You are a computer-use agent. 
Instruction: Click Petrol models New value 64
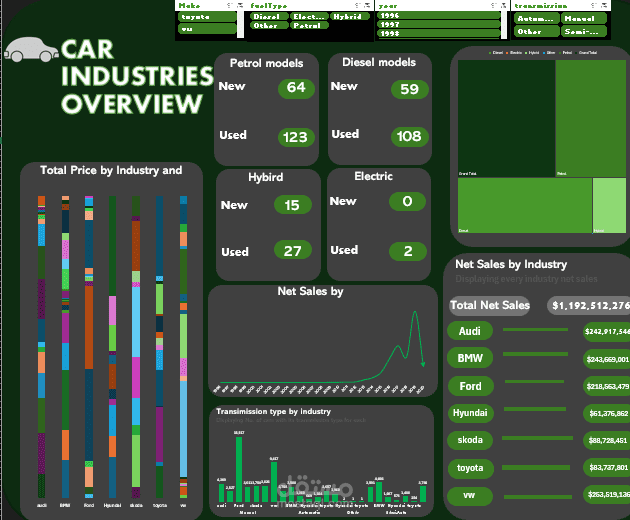click(296, 88)
